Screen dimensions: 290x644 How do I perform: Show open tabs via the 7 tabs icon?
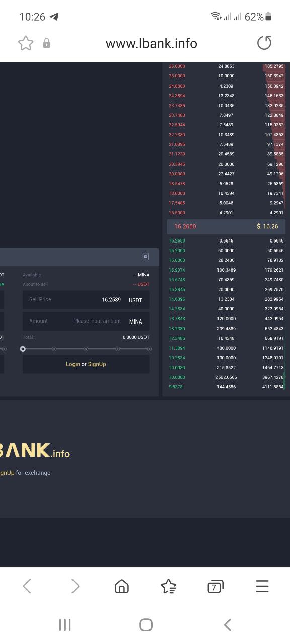tap(215, 586)
